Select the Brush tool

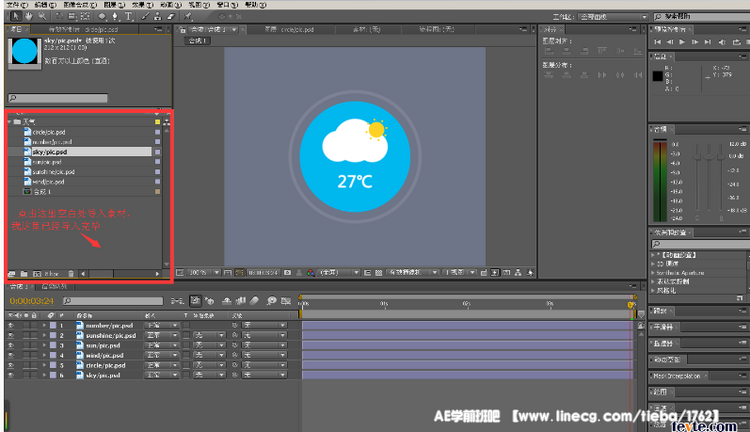(145, 16)
